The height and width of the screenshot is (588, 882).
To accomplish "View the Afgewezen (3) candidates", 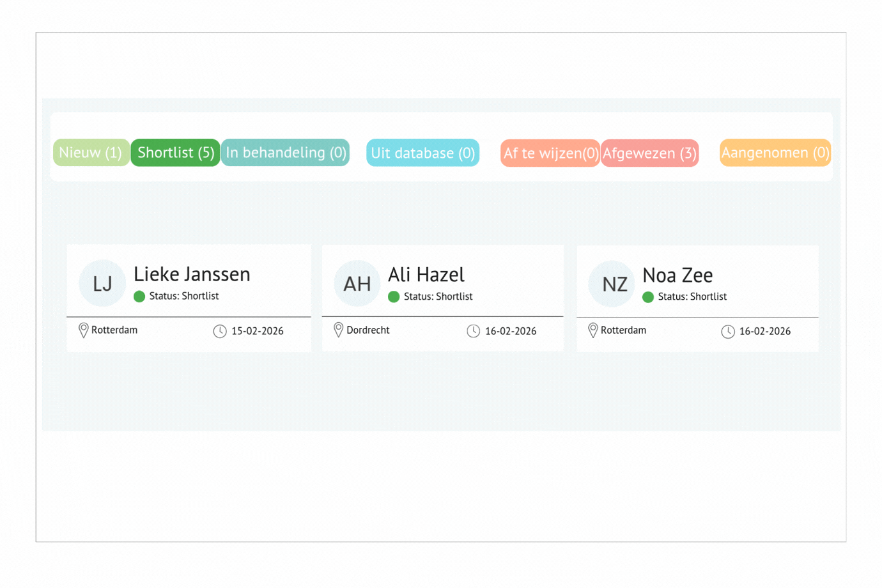I will 649,153.
